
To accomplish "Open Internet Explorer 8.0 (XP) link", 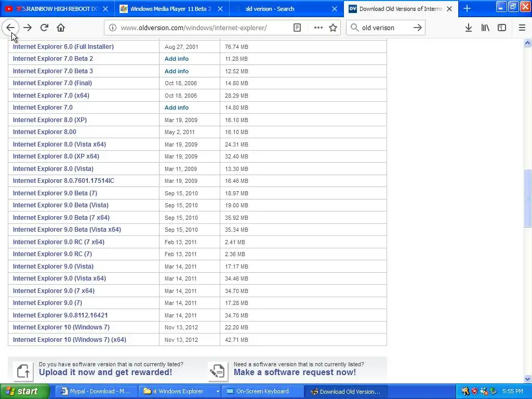I will [x=50, y=120].
